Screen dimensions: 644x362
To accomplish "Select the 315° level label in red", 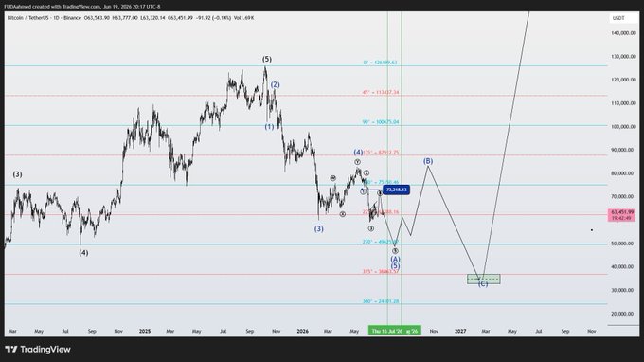I will 381,272.
